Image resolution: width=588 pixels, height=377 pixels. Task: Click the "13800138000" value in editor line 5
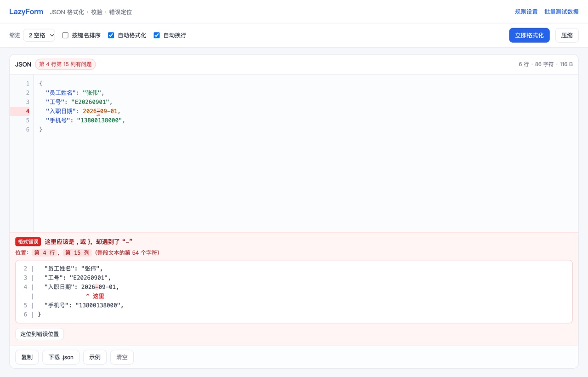[99, 120]
